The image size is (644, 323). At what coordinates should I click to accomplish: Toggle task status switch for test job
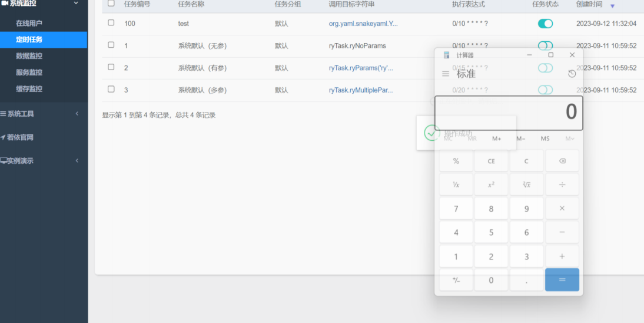click(x=545, y=24)
